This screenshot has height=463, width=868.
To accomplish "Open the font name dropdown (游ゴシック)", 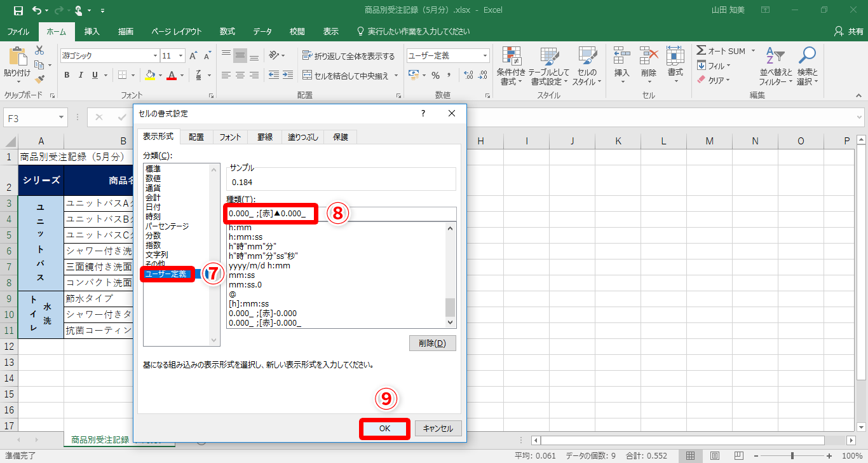I will click(x=155, y=56).
